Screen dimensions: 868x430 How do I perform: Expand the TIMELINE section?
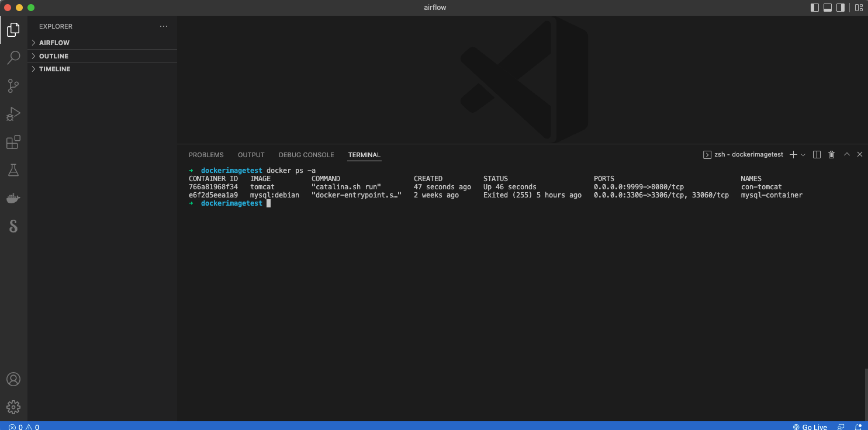(x=102, y=69)
